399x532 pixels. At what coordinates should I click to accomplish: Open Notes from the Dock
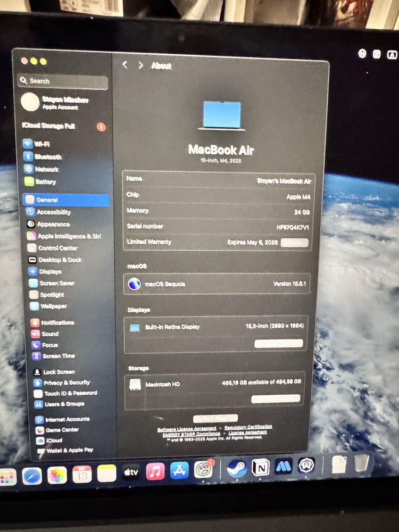coord(106,473)
